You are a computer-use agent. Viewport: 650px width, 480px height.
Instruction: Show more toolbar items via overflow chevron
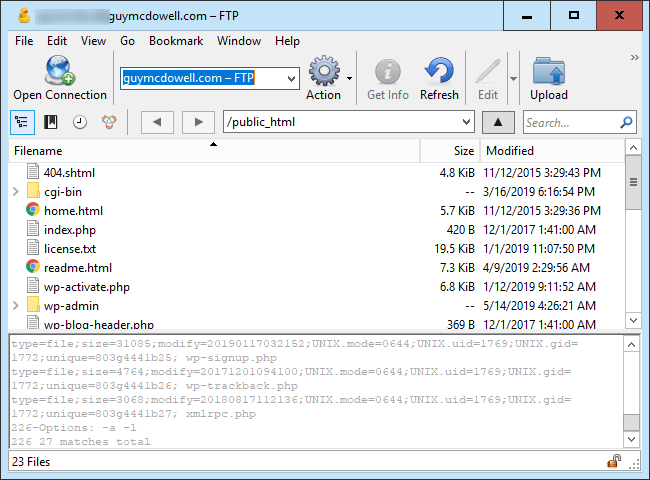tap(634, 57)
